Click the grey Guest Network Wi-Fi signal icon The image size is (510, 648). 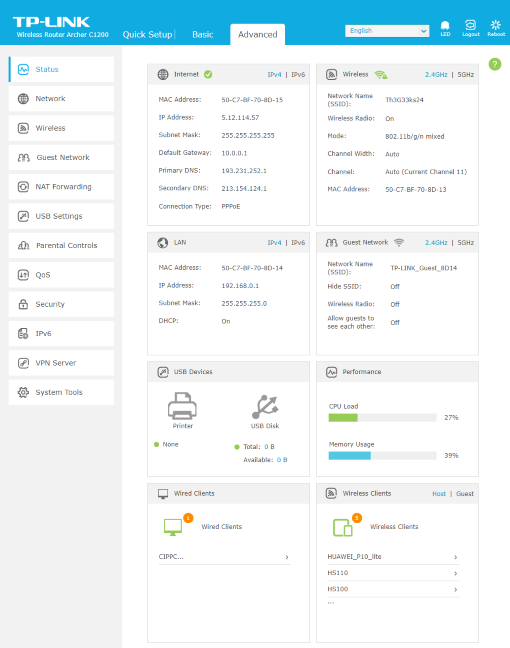point(399,243)
